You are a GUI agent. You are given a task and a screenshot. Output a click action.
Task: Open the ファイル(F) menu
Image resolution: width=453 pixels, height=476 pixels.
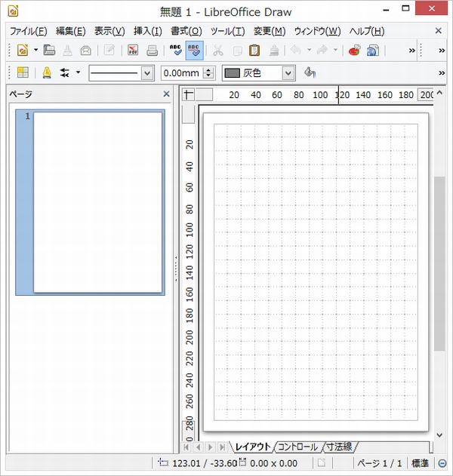28,31
